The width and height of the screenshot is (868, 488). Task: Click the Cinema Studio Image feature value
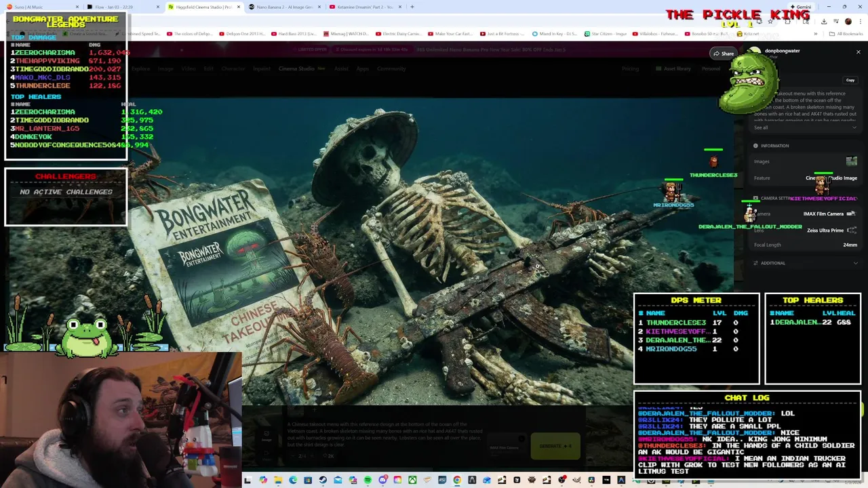(831, 178)
